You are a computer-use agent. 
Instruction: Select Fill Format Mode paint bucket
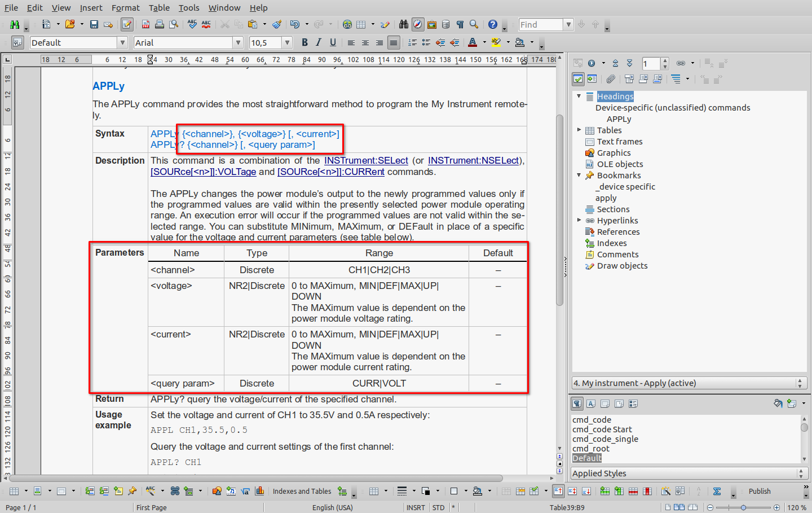pos(778,404)
